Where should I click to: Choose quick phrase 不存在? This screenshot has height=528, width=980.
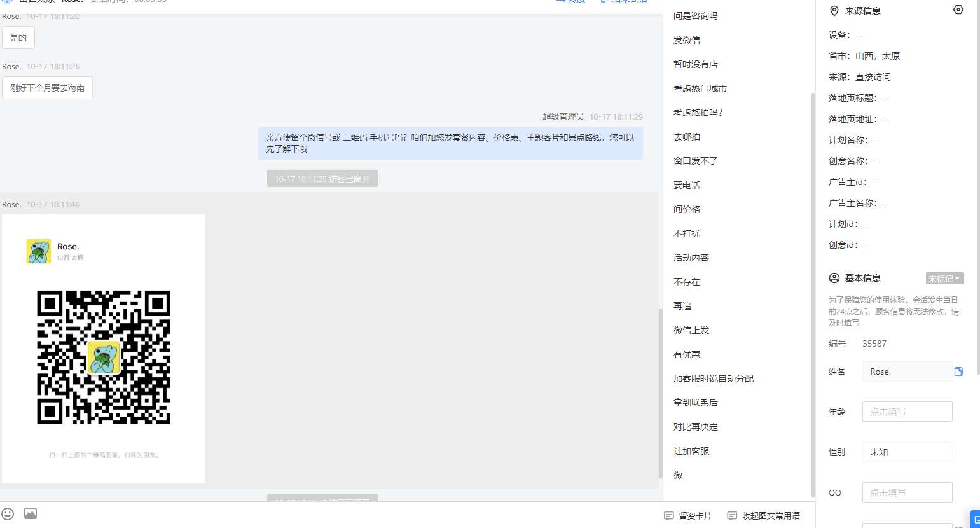687,282
